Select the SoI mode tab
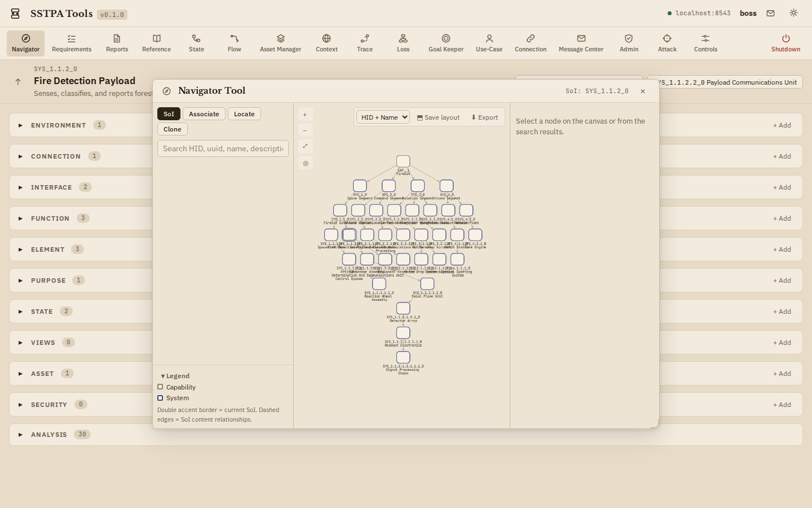This screenshot has width=812, height=508. (169, 114)
